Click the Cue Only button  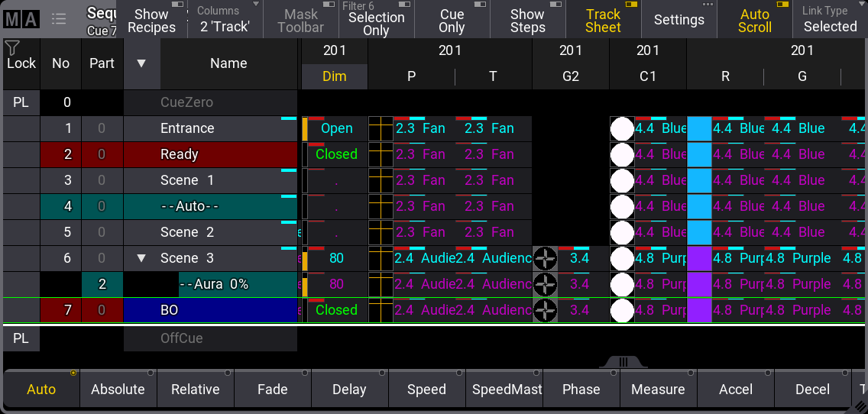(452, 20)
